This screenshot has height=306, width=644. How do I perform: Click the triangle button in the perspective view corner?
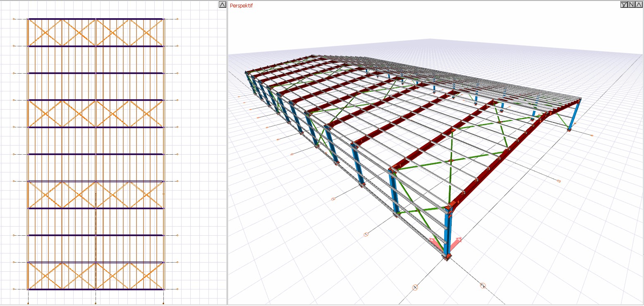[x=639, y=5]
